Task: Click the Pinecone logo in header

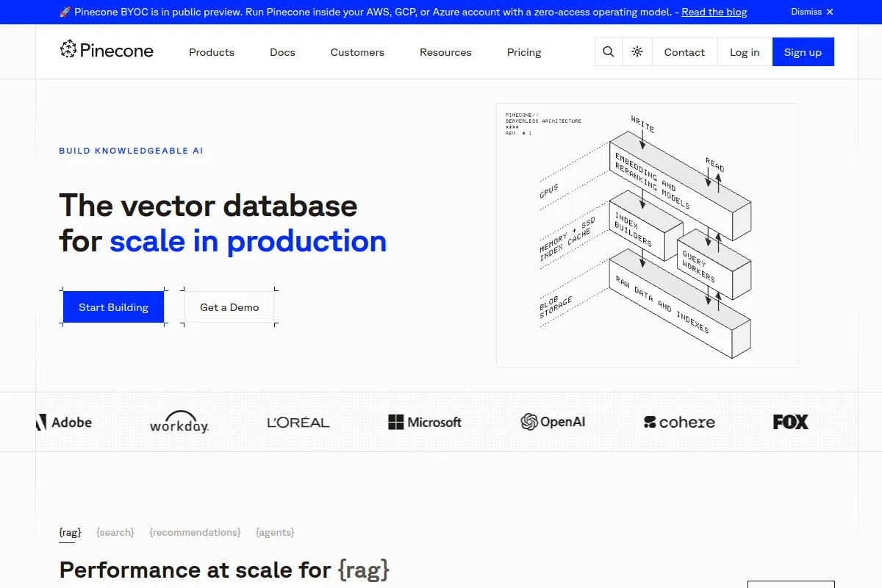Action: tap(107, 51)
